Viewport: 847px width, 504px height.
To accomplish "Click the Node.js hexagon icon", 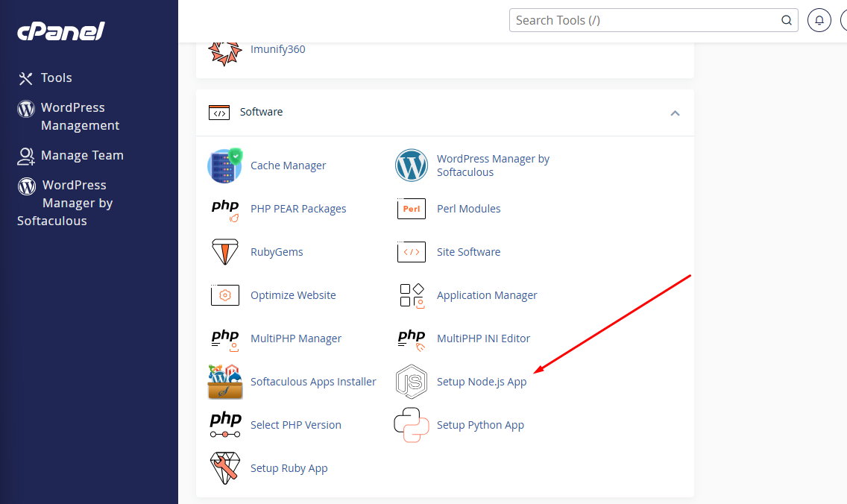I will [x=411, y=382].
